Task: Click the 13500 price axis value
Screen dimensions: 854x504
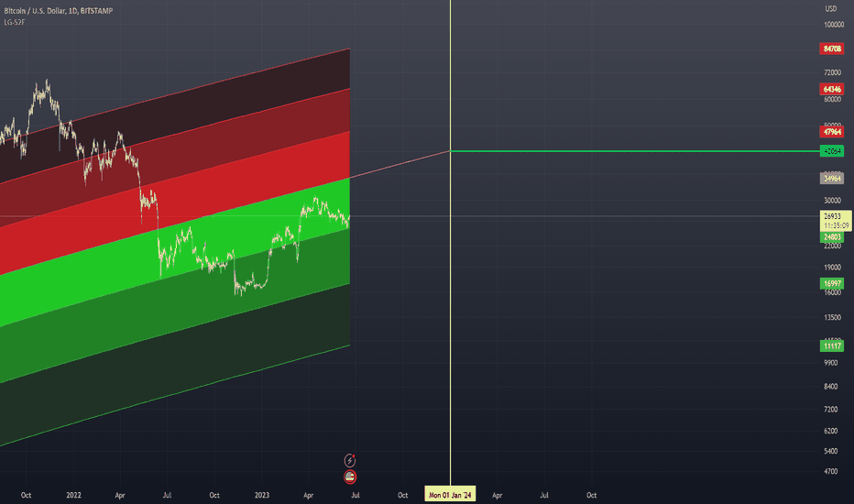Action: pos(832,318)
